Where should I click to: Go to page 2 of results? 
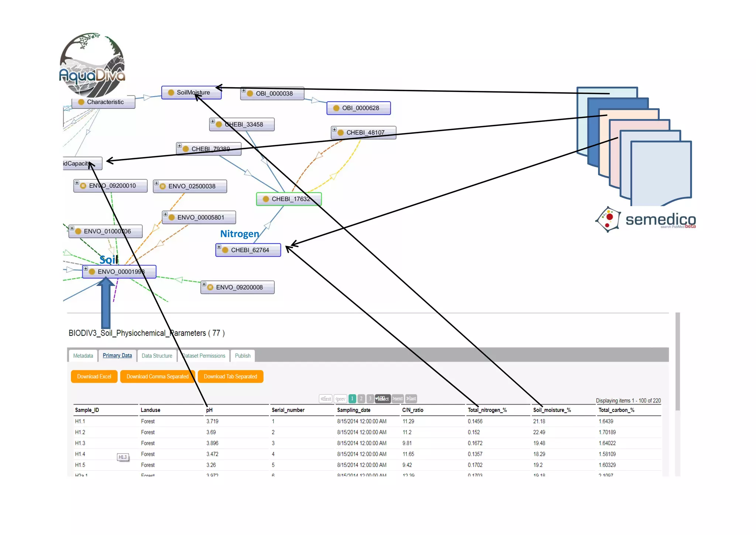click(x=361, y=399)
